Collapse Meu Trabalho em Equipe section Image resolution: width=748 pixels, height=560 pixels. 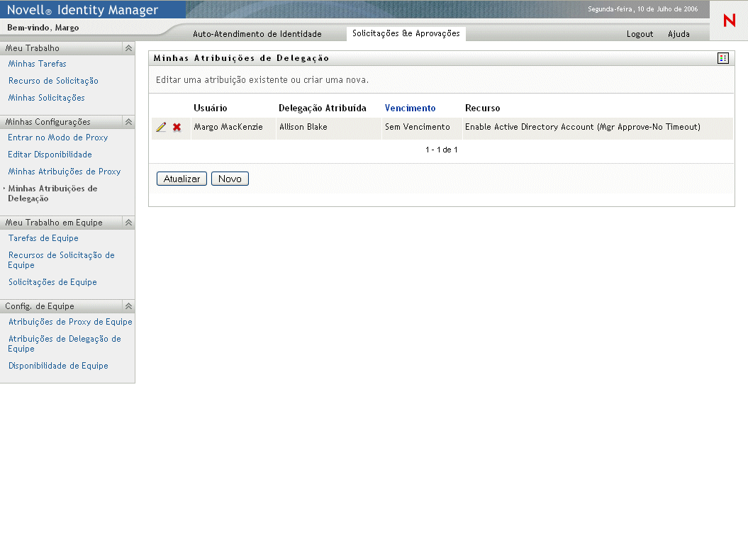click(x=128, y=223)
